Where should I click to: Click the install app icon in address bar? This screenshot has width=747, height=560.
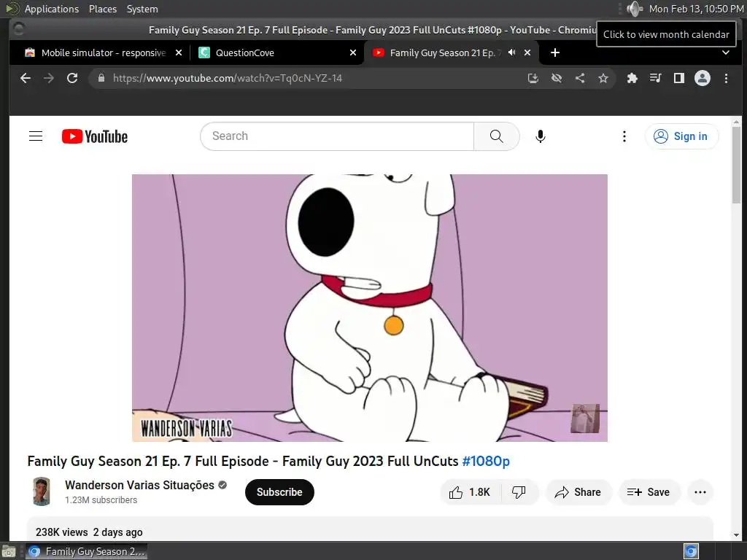point(533,78)
